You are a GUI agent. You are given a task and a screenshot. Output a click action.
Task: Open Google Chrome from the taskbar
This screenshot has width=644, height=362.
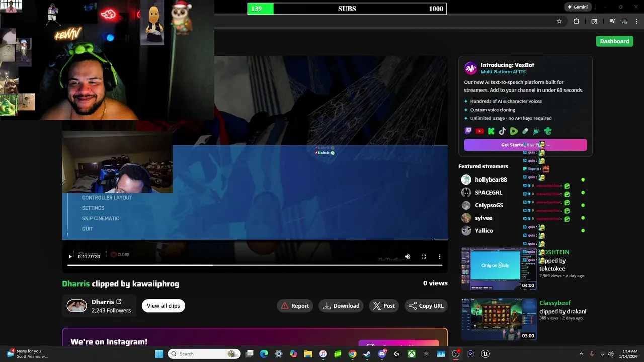coord(353,354)
